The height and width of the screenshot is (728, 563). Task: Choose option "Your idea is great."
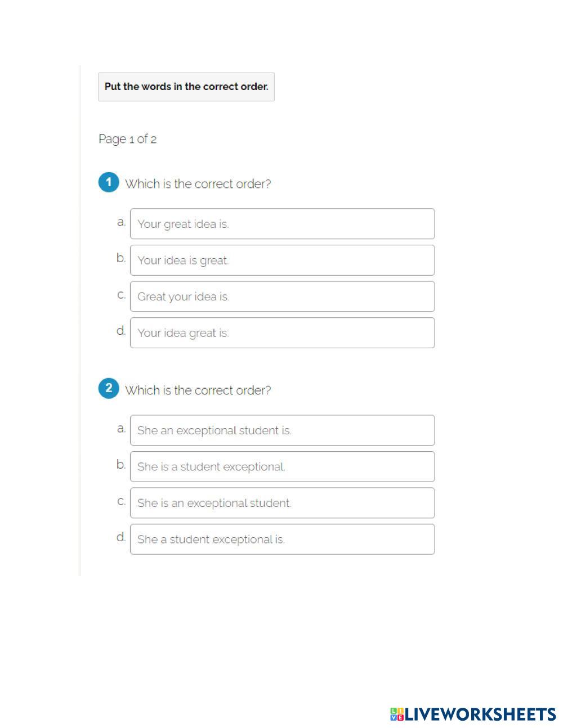(282, 260)
